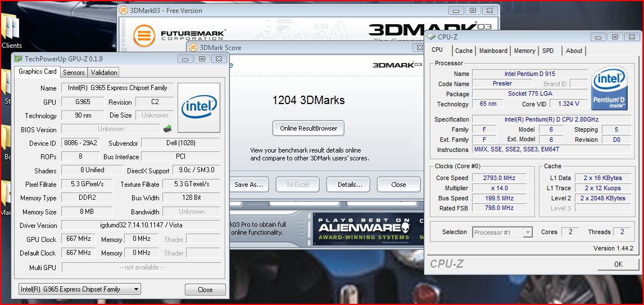Screen dimensions: 644x305
Task: Click the Subvendor field Dell (1028)
Action: (x=180, y=143)
